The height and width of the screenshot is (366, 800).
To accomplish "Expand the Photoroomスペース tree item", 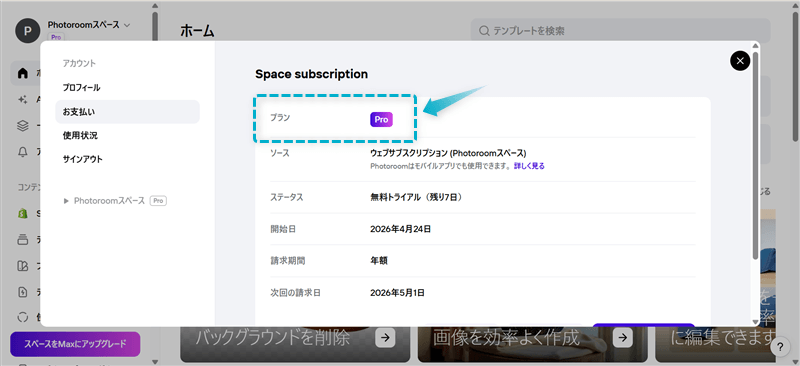I will click(x=66, y=201).
